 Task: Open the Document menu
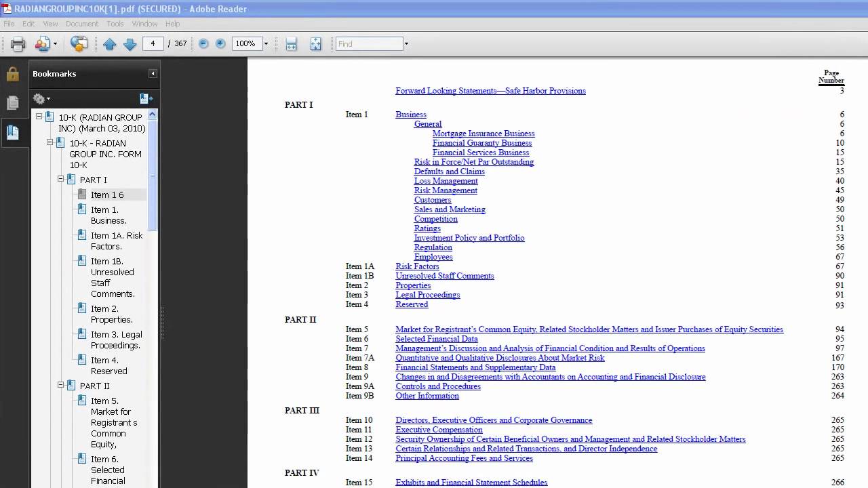click(82, 24)
